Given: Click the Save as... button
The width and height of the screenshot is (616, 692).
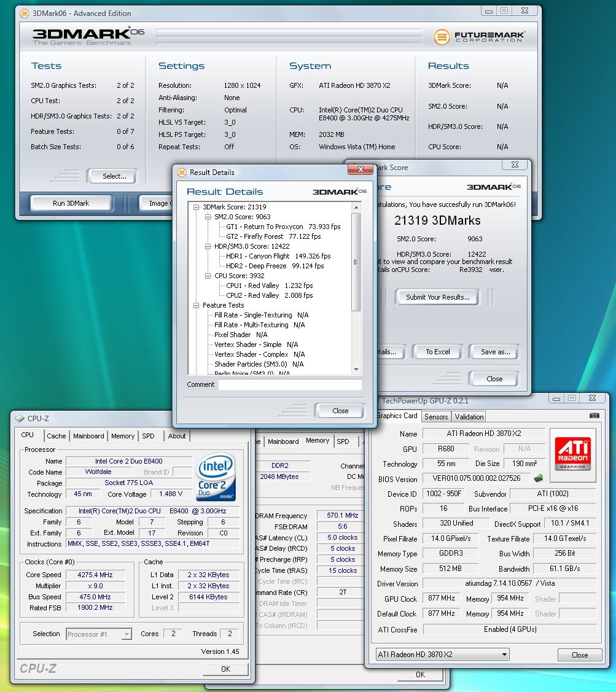Looking at the screenshot, I should [x=495, y=352].
